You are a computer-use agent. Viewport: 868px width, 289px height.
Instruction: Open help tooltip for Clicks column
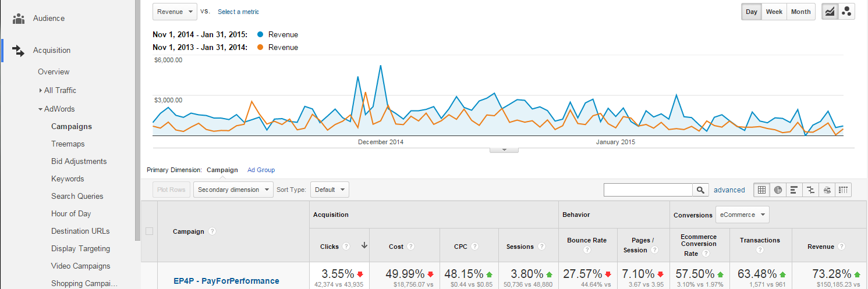tap(346, 247)
